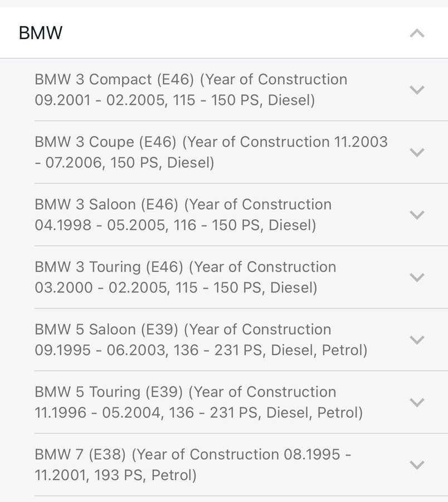Viewport: 448px width, 502px height.
Task: Expand BMW 5 Touring (E39) chevron
Action: [x=417, y=402]
